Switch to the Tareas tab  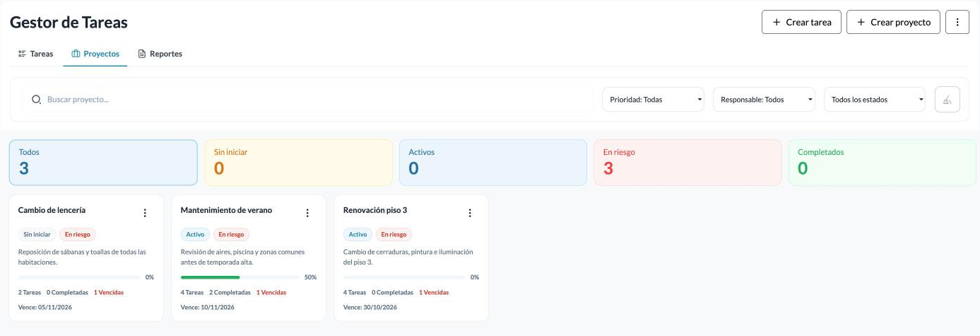pos(35,54)
